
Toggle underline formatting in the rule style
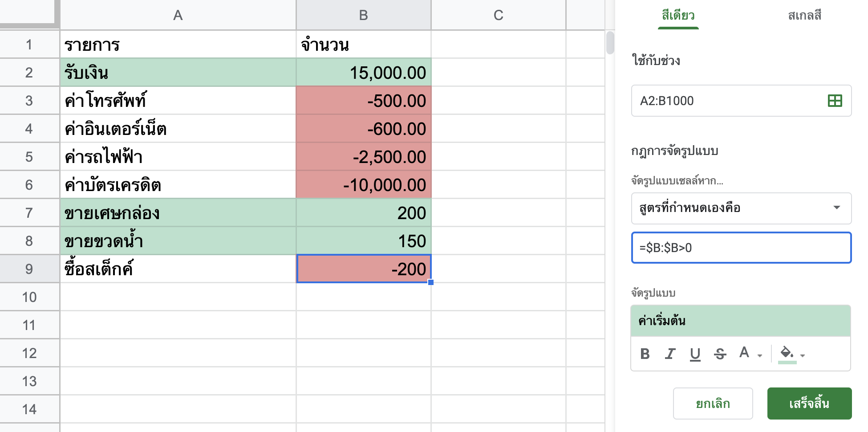(695, 354)
